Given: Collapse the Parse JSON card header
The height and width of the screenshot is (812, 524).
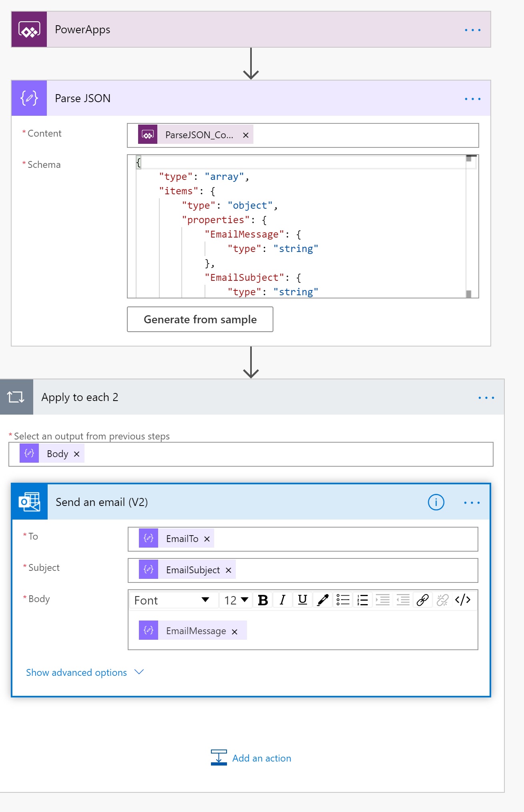Looking at the screenshot, I should point(240,99).
